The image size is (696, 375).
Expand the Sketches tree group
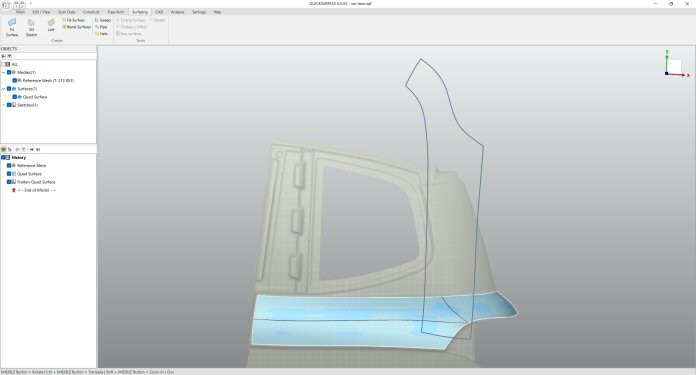[4, 105]
